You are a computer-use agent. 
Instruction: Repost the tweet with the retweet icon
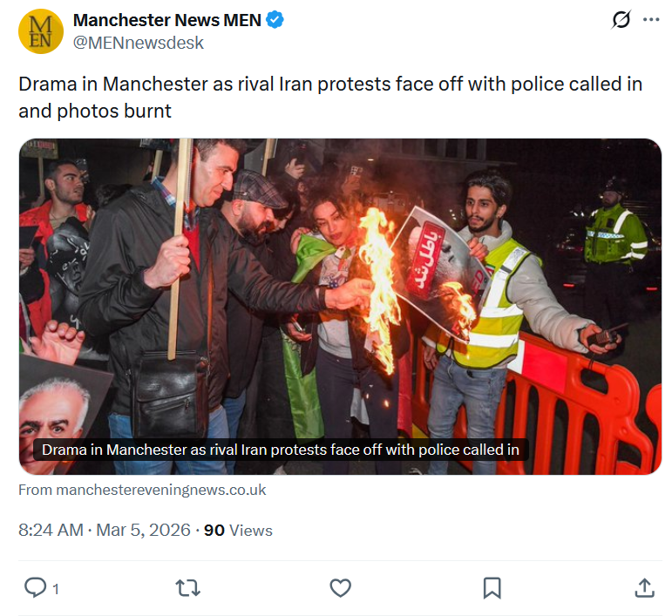[x=188, y=588]
